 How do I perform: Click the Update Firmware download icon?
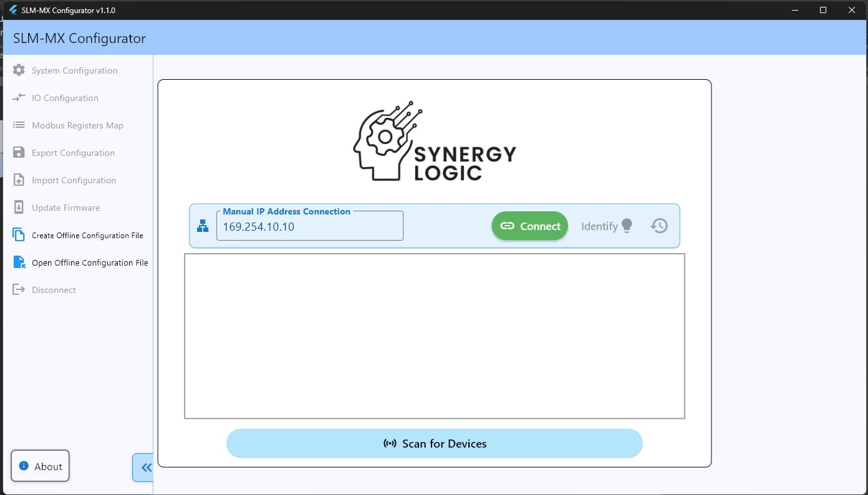point(19,208)
